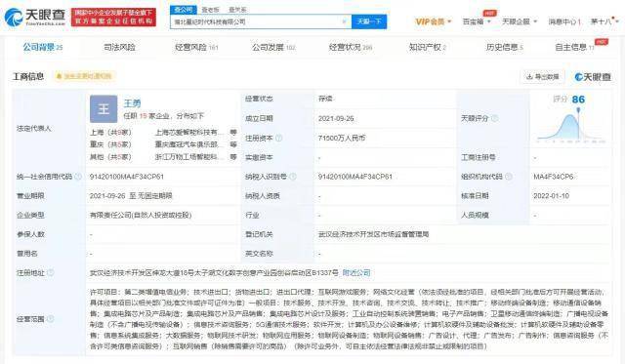Viewport: 625px width, 364px height.
Task: Open help icon beside 经营范围
Action: tap(51, 319)
